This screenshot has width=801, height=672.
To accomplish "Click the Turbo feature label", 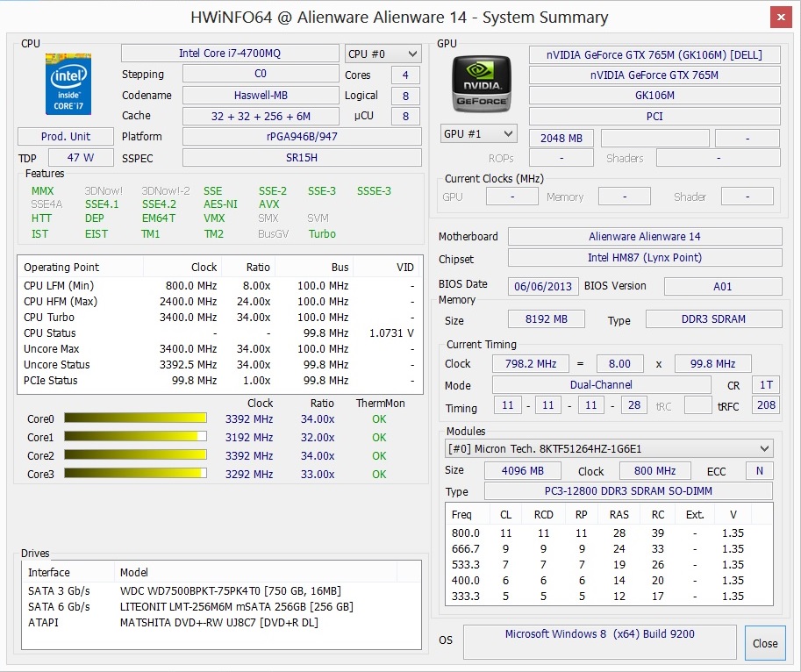I will [322, 234].
